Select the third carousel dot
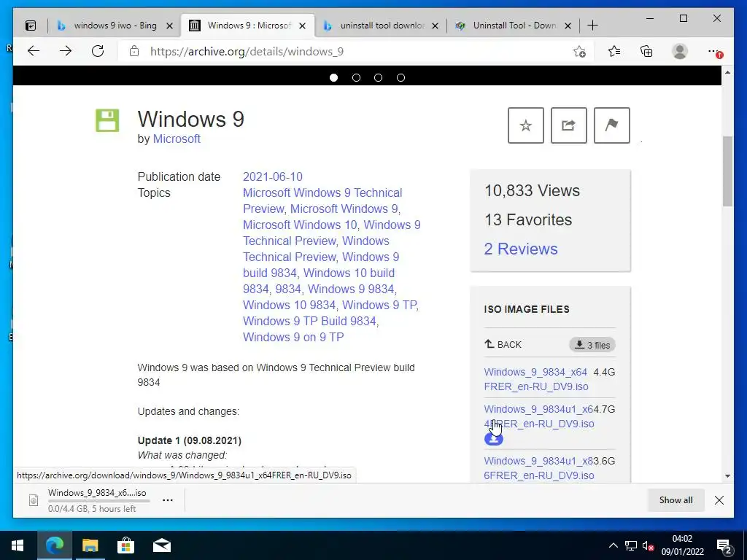The height and width of the screenshot is (560, 747). 379,77
